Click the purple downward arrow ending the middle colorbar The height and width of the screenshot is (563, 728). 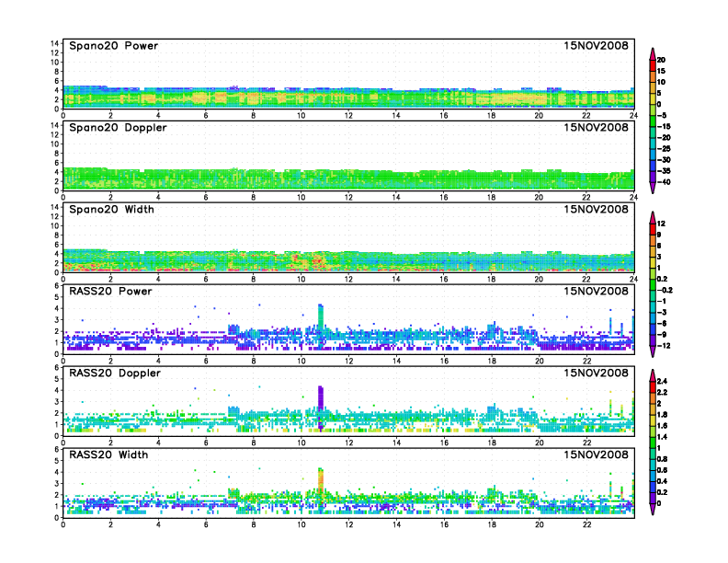tap(653, 351)
